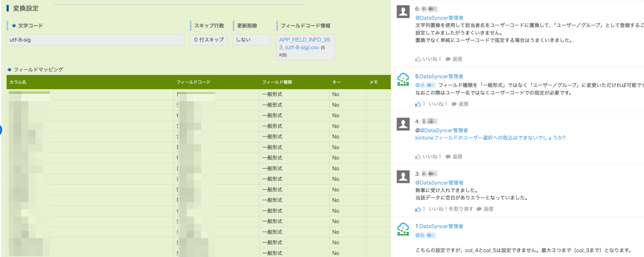Like comment 6 with the thumbs-up icon

click(x=418, y=59)
